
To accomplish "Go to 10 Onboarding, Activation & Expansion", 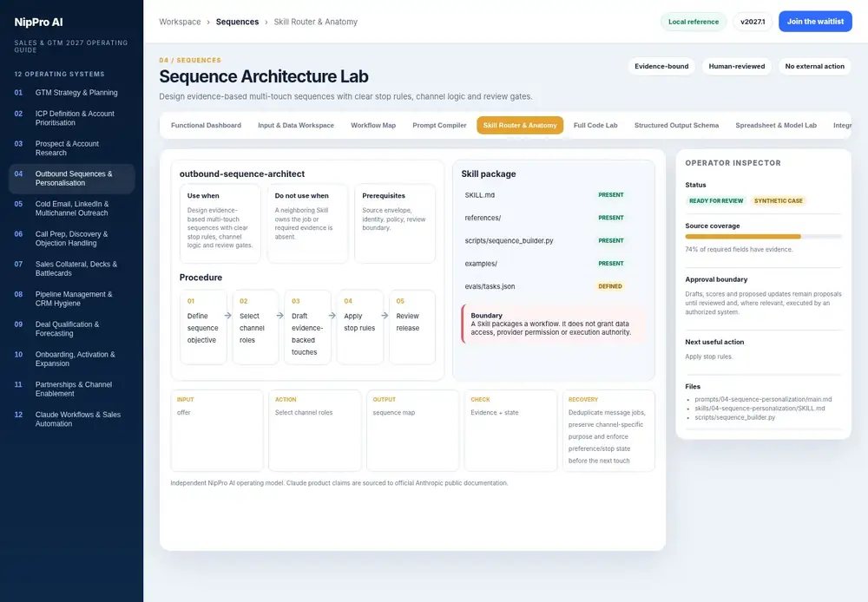I will [71, 358].
